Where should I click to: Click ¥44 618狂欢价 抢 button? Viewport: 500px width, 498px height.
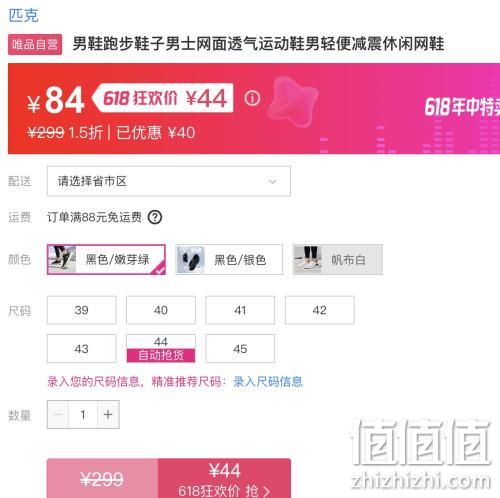tap(224, 478)
